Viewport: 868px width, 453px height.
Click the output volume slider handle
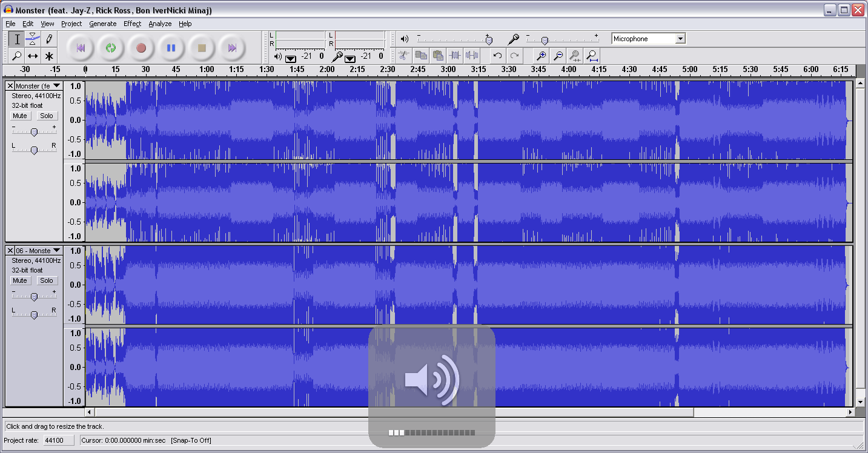(x=489, y=40)
